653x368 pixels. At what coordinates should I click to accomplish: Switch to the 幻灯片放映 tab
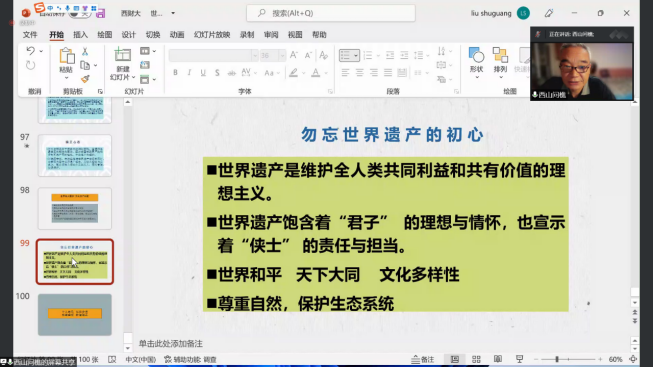212,35
